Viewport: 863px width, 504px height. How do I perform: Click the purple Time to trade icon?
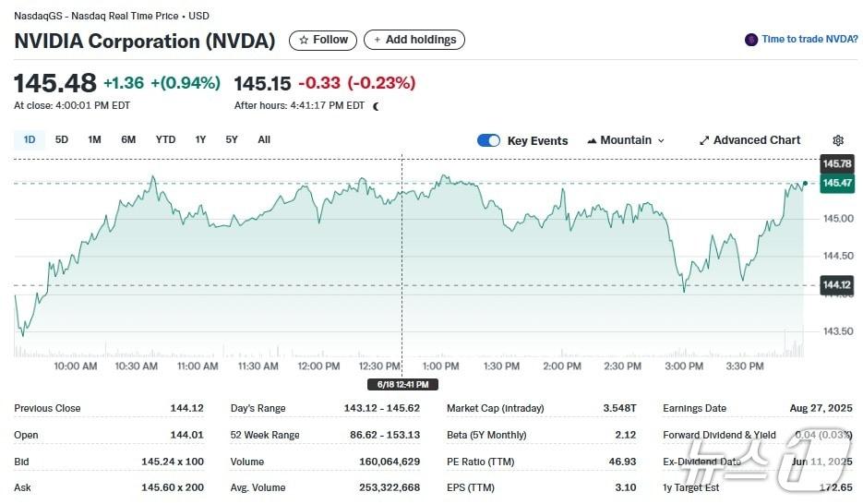(x=751, y=40)
